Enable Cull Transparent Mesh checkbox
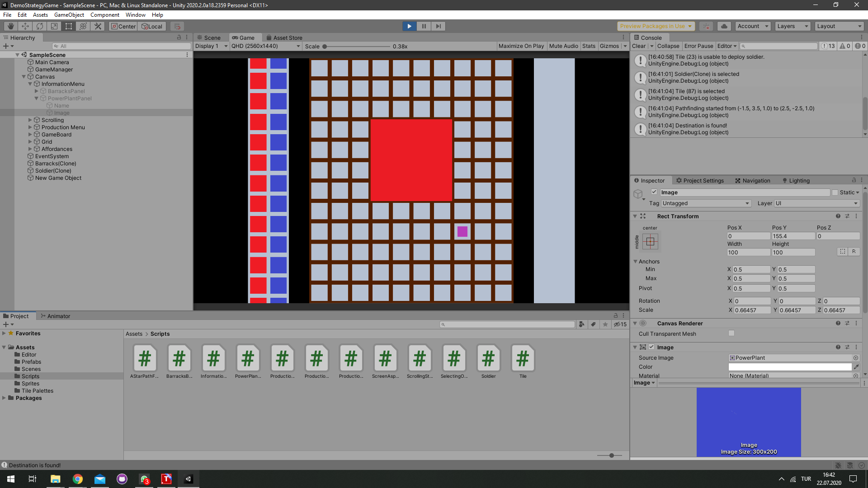This screenshot has width=868, height=488. (x=731, y=333)
